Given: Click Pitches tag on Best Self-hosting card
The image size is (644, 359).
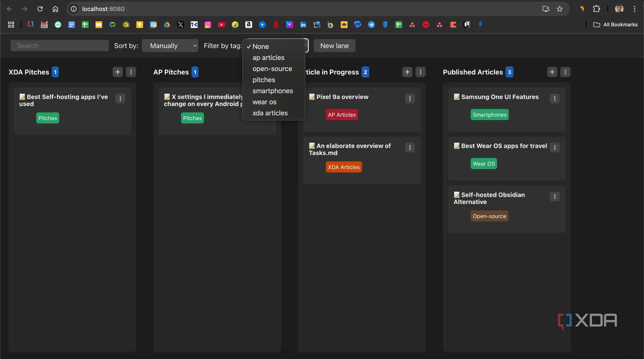Looking at the screenshot, I should (48, 118).
